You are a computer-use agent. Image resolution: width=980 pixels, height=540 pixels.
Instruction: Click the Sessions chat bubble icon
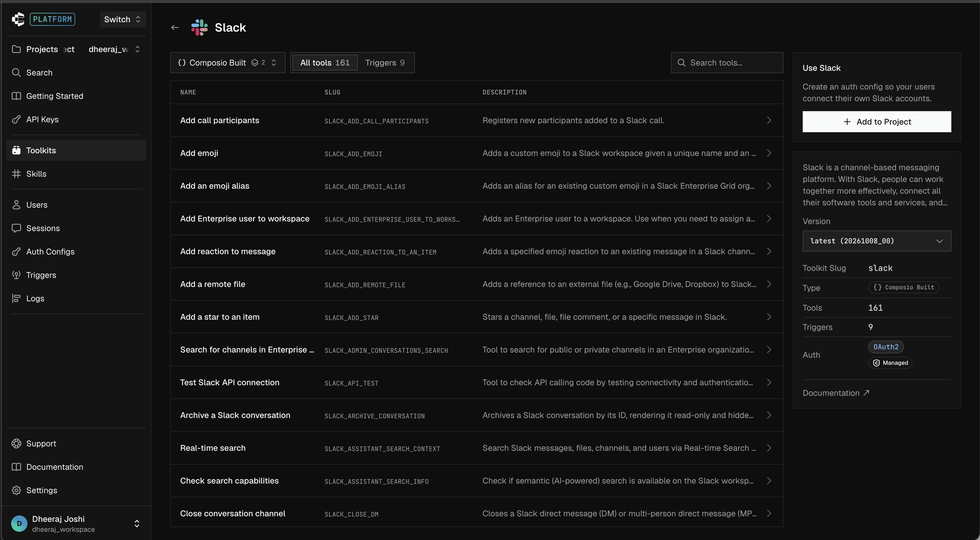(x=16, y=228)
